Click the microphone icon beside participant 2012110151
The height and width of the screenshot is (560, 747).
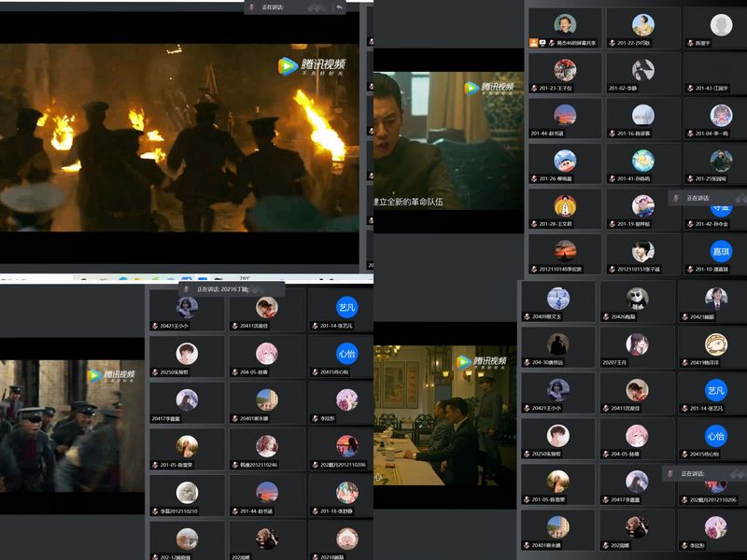(x=613, y=269)
